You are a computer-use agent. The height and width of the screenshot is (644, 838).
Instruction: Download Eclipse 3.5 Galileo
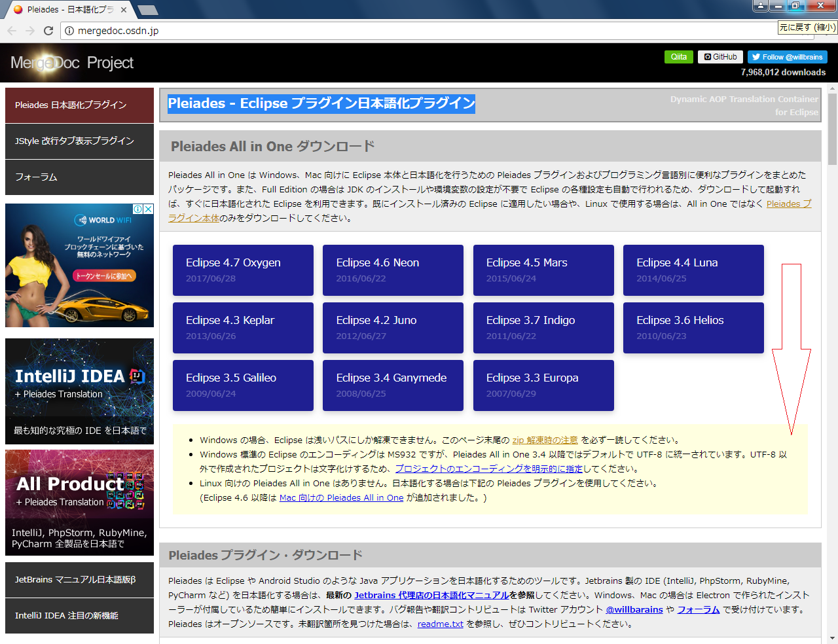pyautogui.click(x=243, y=385)
